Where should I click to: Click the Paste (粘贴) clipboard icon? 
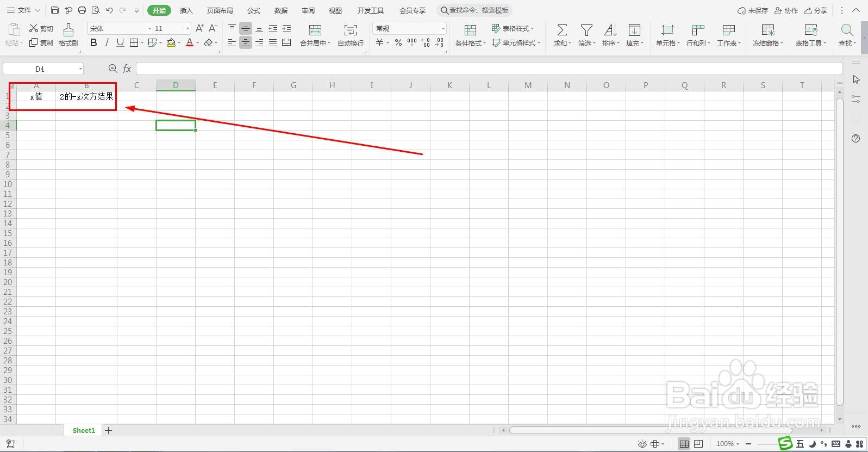(14, 30)
